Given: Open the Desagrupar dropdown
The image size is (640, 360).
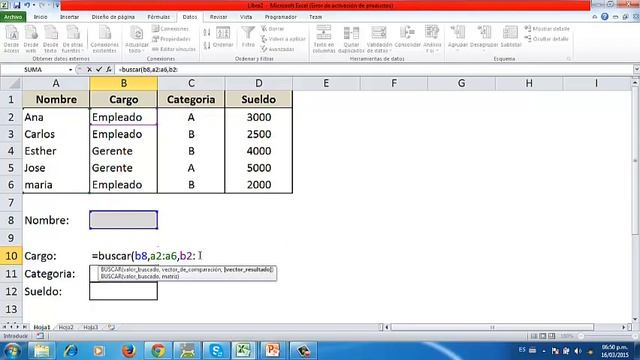Looking at the screenshot, I should (x=484, y=38).
